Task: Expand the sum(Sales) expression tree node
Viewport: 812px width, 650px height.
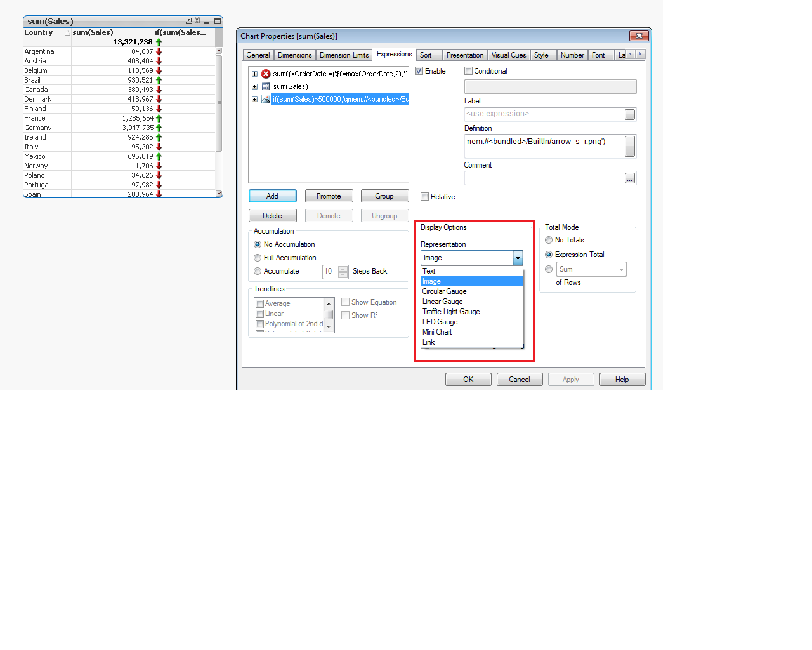Action: point(254,86)
